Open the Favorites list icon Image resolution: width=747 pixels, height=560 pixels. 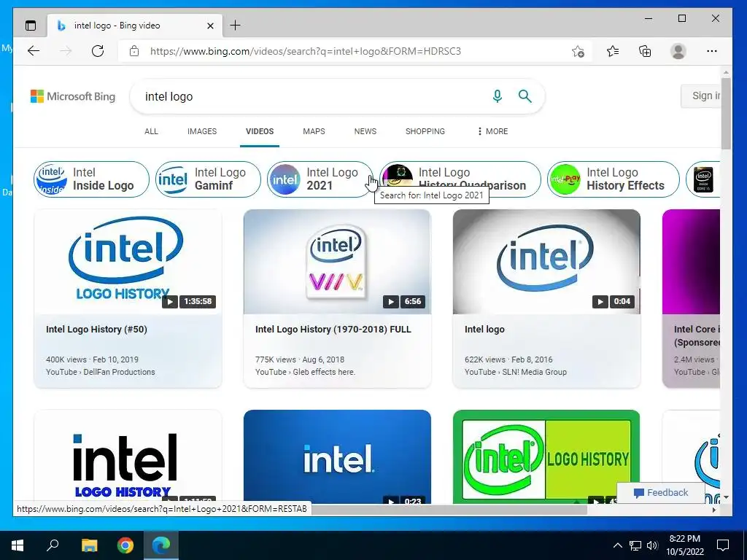pyautogui.click(x=613, y=51)
